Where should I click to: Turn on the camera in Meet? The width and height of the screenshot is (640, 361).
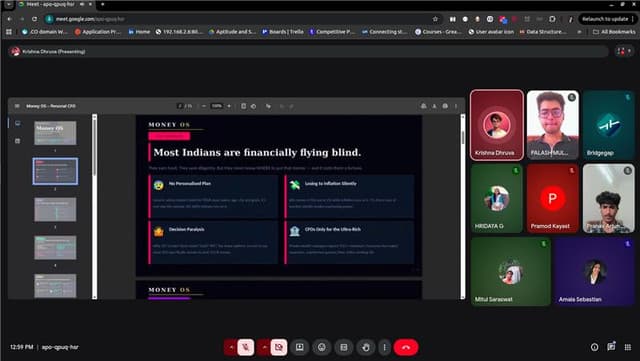tap(279, 347)
